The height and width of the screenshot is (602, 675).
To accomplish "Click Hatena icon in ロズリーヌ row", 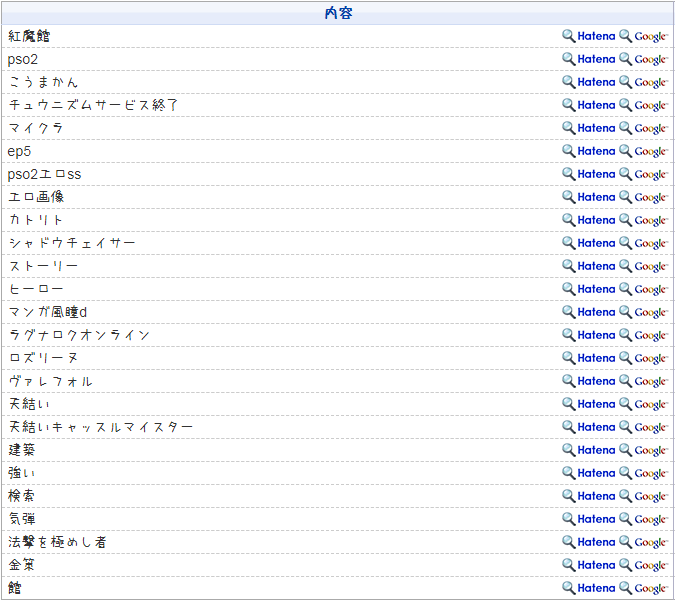I will point(589,358).
